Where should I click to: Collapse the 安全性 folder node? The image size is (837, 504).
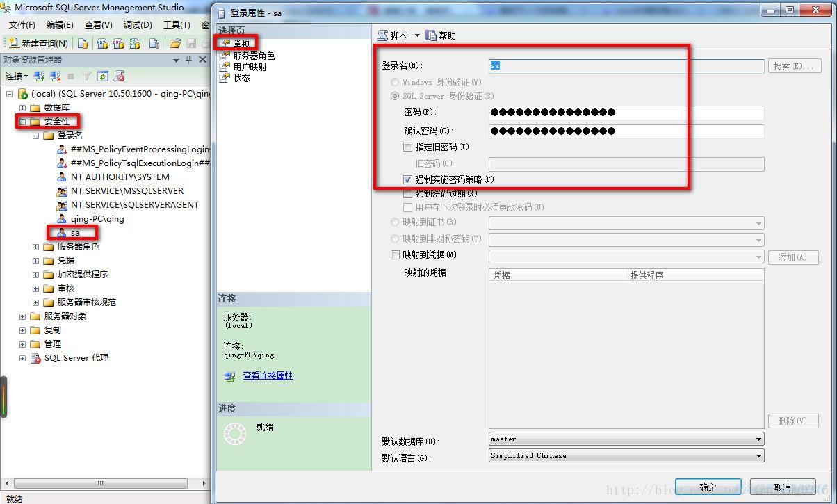click(23, 122)
